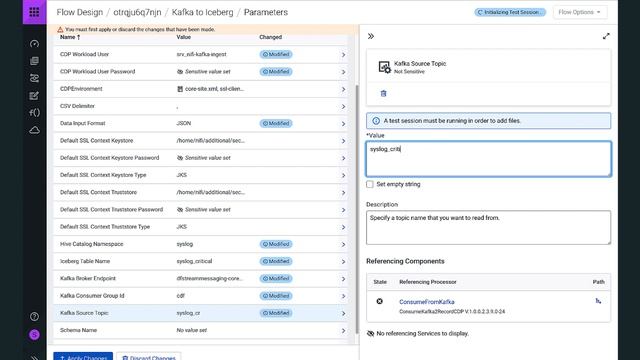The image size is (640, 360).
Task: Click the info icon in test session notice
Action: (376, 121)
